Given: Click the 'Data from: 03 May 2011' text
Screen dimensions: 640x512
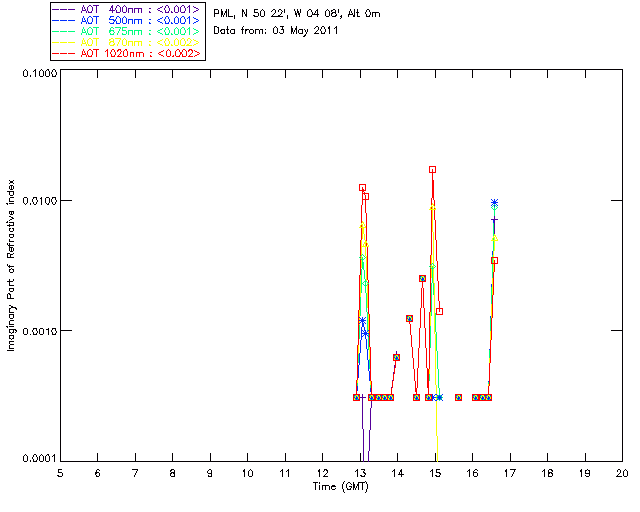Looking at the screenshot, I should pyautogui.click(x=276, y=31).
